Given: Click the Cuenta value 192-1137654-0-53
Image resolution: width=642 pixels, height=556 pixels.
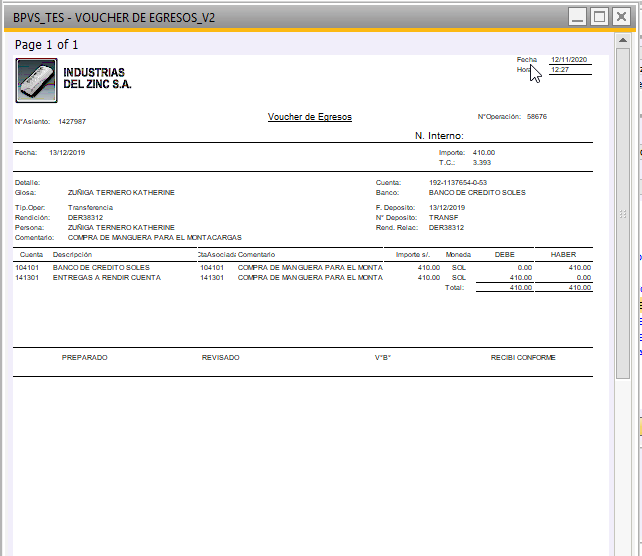Looking at the screenshot, I should (x=458, y=183).
